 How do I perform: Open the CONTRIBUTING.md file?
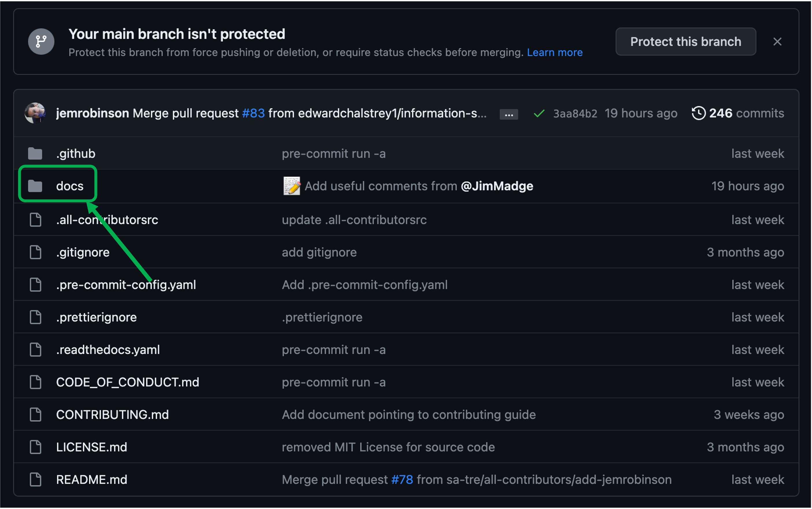tap(112, 415)
